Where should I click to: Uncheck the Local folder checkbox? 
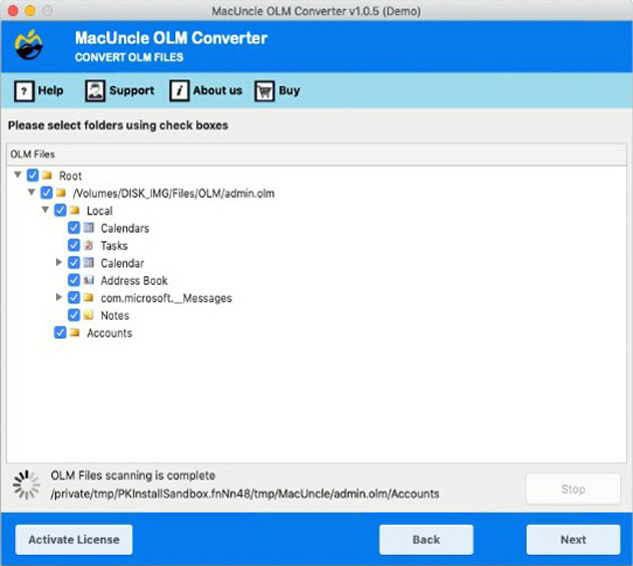pyautogui.click(x=60, y=210)
